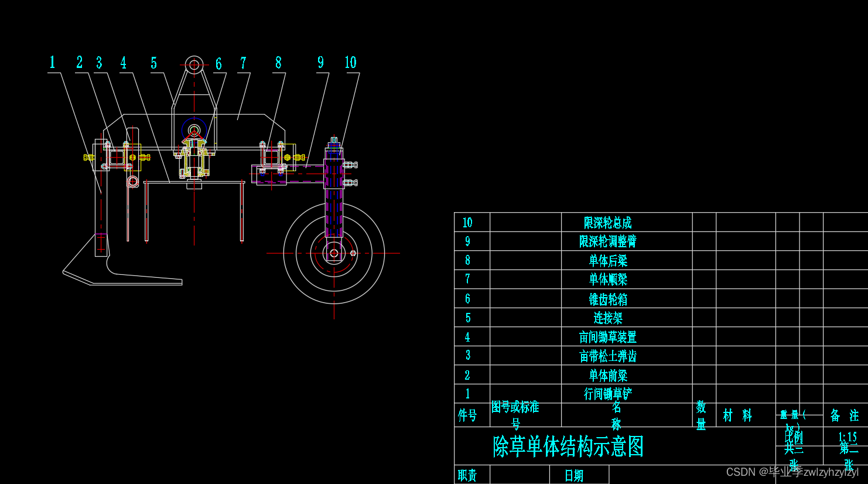This screenshot has height=484, width=868.
Task: Click callout number 7 above the drawing
Action: [243, 63]
